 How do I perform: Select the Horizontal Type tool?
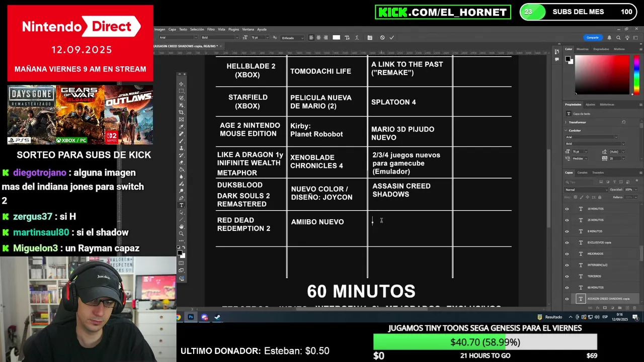[181, 205]
